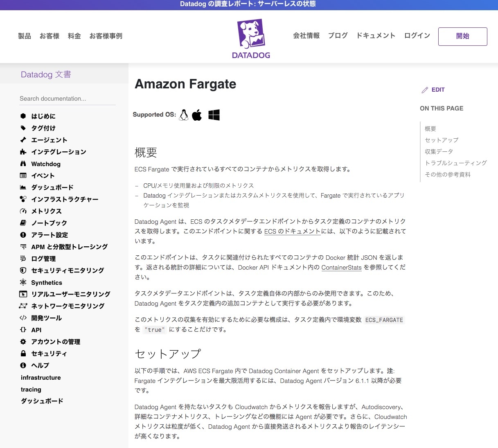Focus the Search documentation field

(68, 99)
